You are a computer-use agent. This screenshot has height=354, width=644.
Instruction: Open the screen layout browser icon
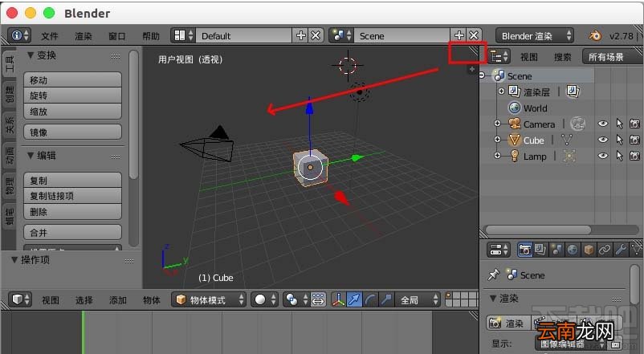pyautogui.click(x=183, y=36)
